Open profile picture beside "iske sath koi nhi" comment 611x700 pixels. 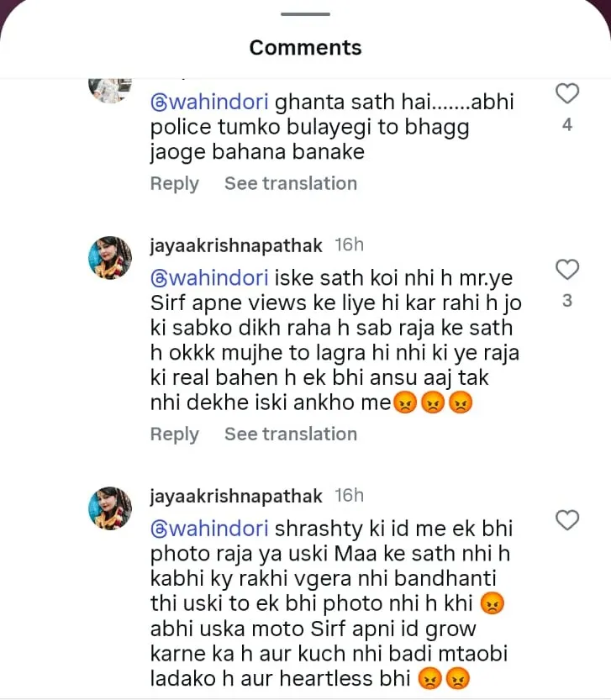click(110, 257)
